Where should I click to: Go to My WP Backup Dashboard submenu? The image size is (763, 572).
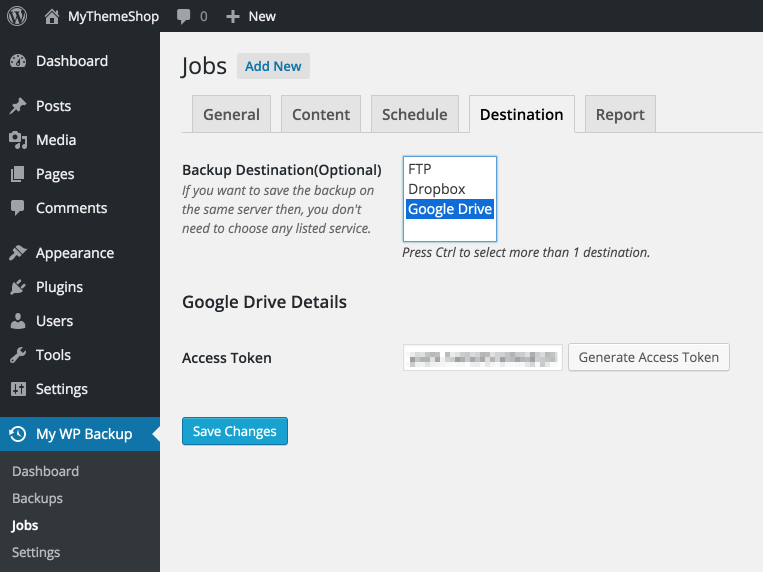click(x=45, y=471)
